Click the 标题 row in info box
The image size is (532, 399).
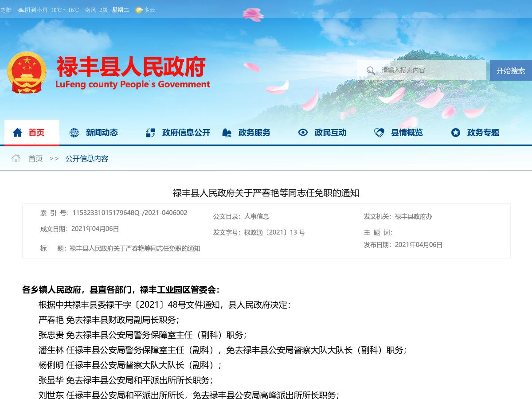(x=121, y=248)
